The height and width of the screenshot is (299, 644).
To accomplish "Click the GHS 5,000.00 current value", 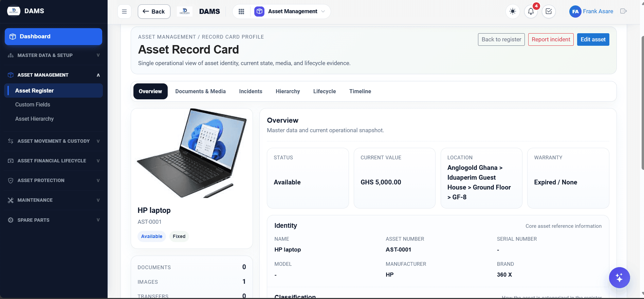I will [x=381, y=182].
